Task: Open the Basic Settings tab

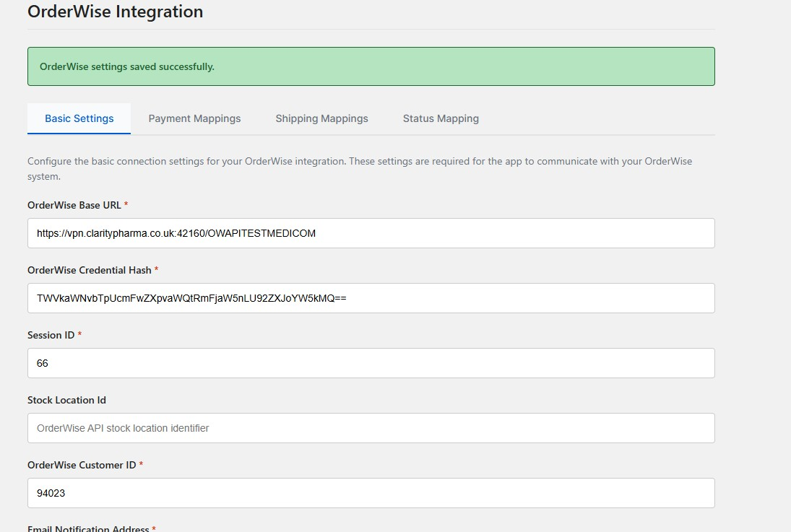Action: coord(79,118)
